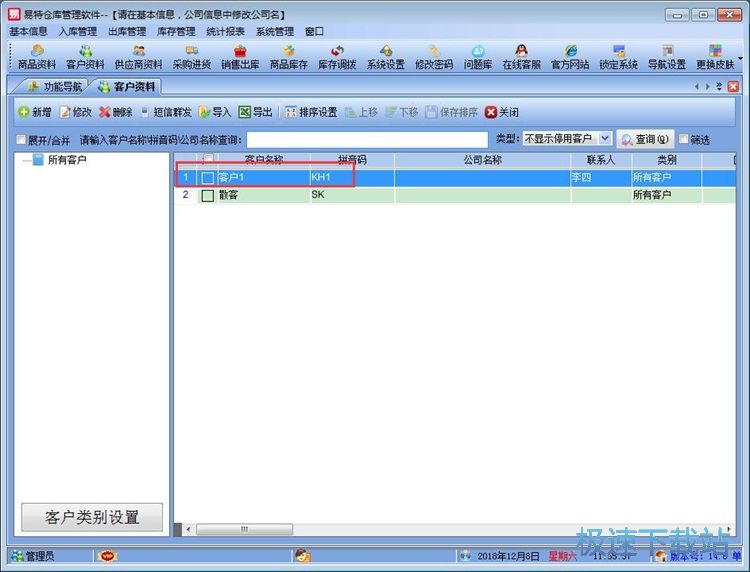The image size is (750, 572).
Task: Expand the main toolbar overflow arrow
Action: click(x=740, y=58)
